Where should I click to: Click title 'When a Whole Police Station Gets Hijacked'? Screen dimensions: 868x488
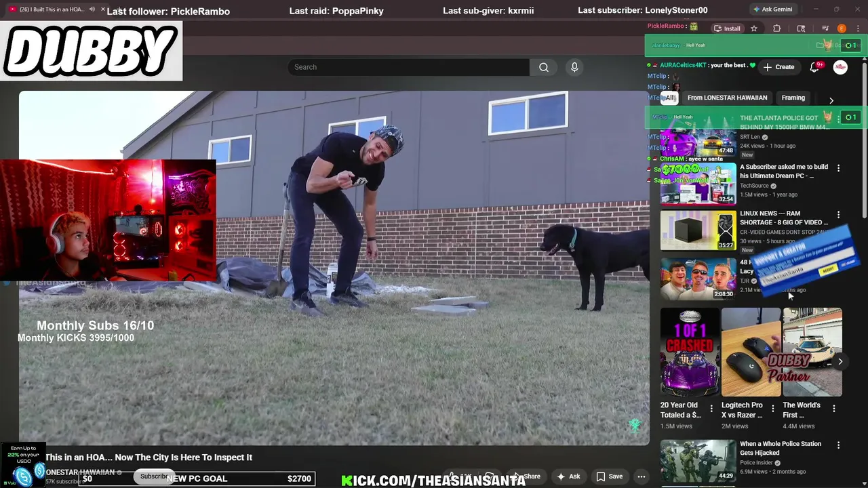[x=781, y=448]
